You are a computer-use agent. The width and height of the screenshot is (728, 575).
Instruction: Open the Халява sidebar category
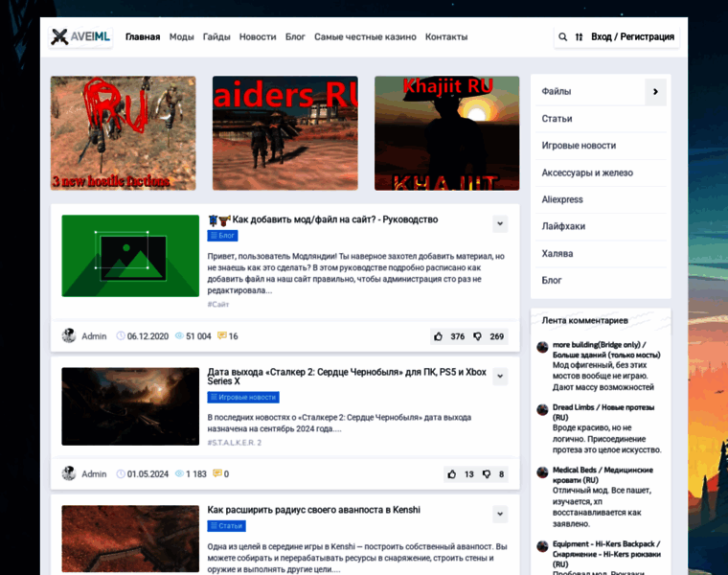(557, 254)
